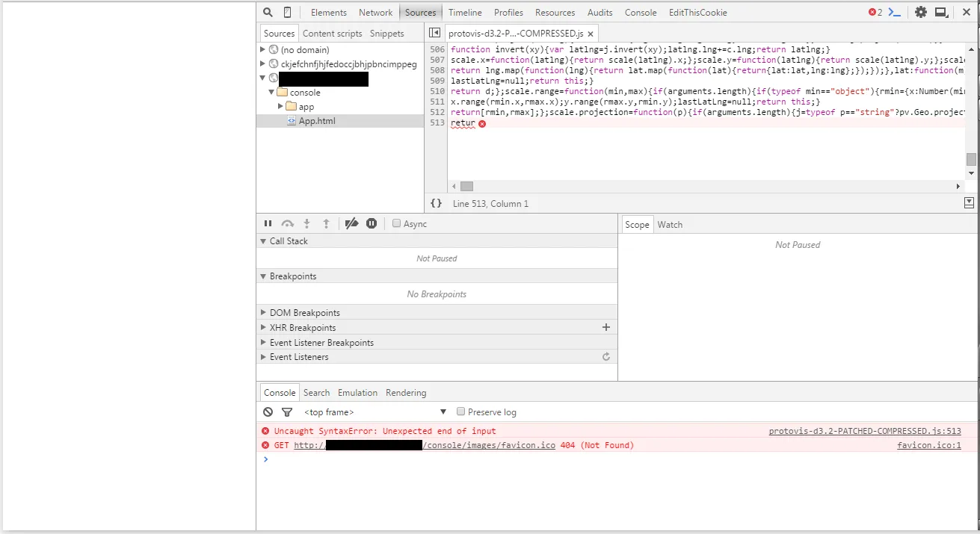Open DevTools settings gear
The image size is (980, 534).
(921, 12)
